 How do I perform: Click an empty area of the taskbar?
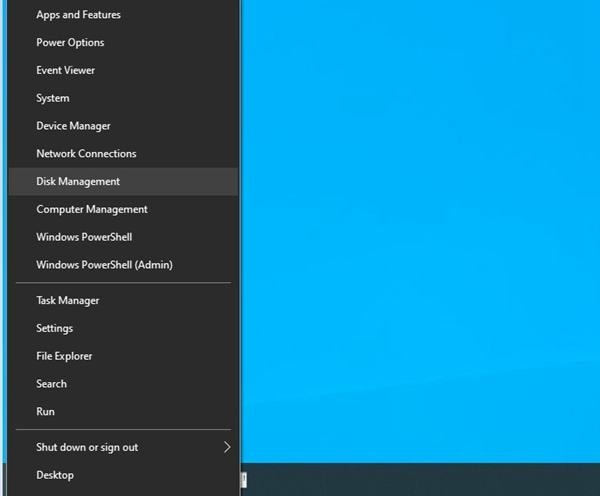click(421, 479)
